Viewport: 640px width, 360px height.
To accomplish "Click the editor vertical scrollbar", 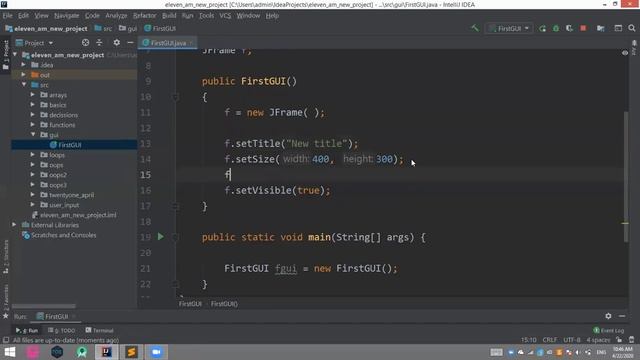I will coord(626,176).
